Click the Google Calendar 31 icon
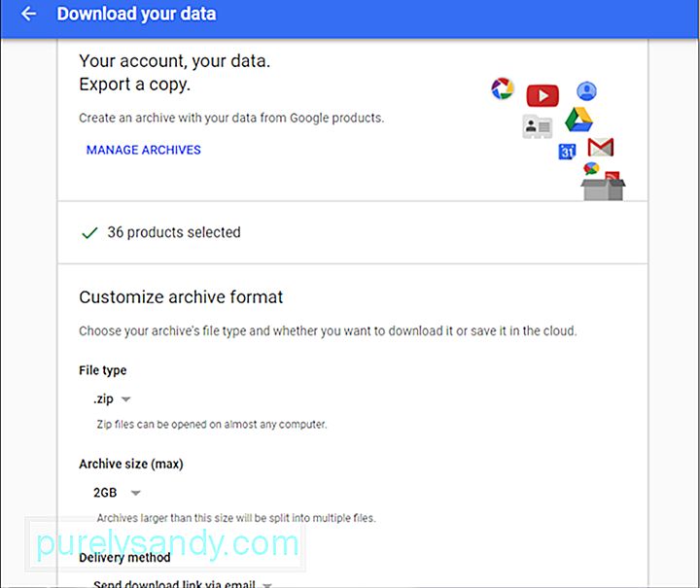 tap(567, 152)
